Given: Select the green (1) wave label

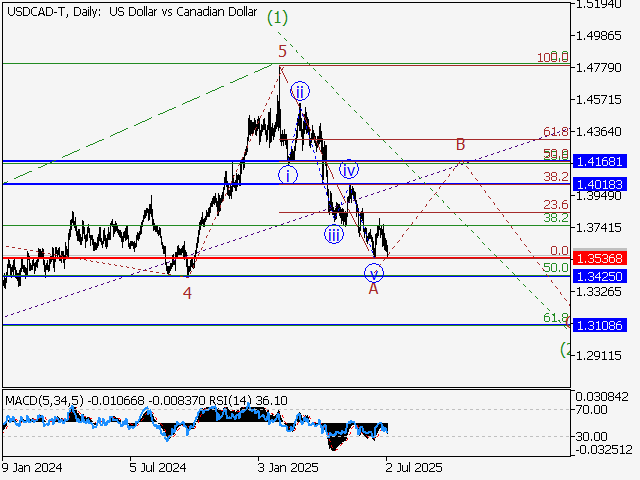Looking at the screenshot, I should tap(278, 17).
